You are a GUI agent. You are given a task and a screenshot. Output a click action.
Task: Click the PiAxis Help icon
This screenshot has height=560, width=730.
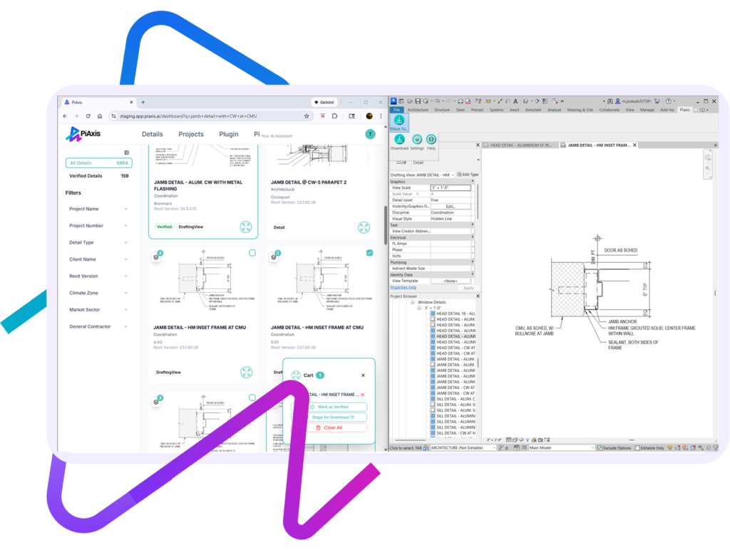click(431, 139)
